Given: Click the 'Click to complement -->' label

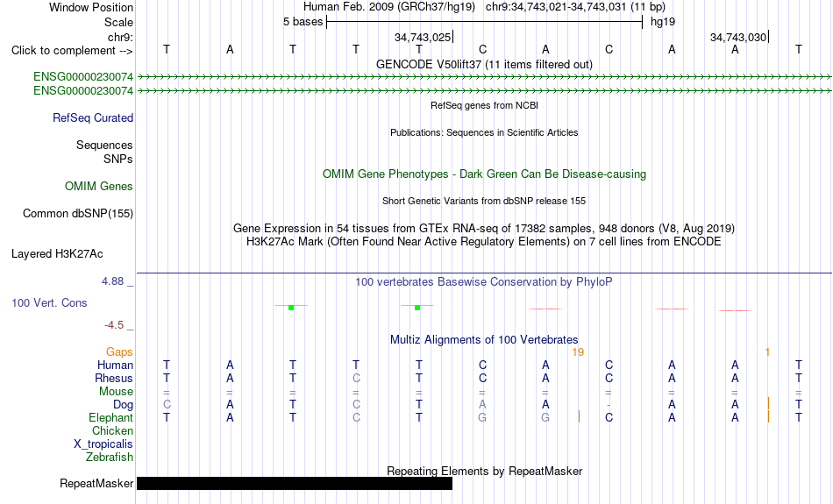Looking at the screenshot, I should [x=72, y=51].
